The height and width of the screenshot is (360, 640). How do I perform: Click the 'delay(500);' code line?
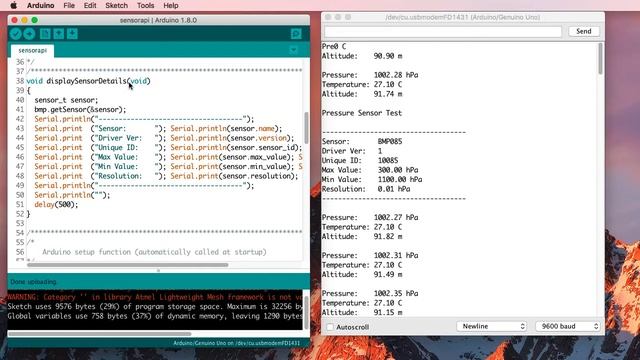click(56, 204)
